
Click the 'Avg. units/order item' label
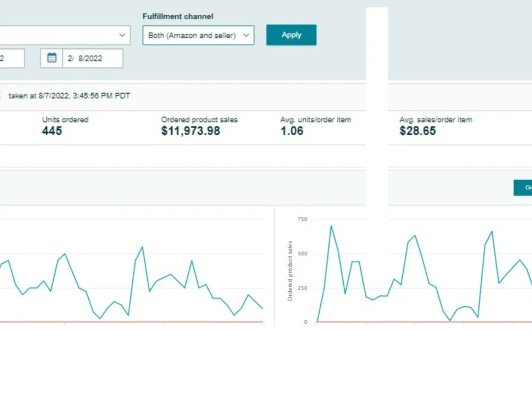pos(315,120)
